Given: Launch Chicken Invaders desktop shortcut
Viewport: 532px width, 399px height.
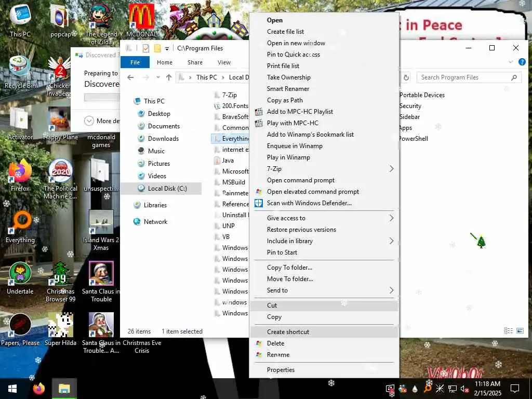Looking at the screenshot, I should pyautogui.click(x=60, y=76).
